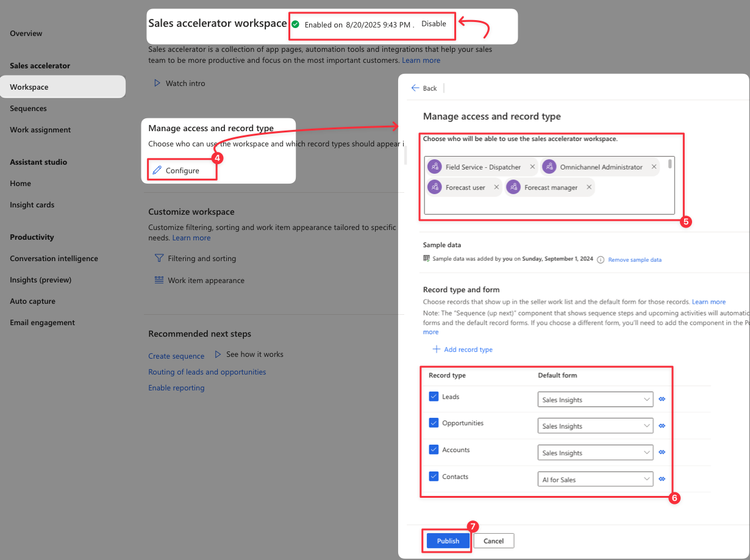Click the Remove sample data link
750x560 pixels.
pos(634,260)
